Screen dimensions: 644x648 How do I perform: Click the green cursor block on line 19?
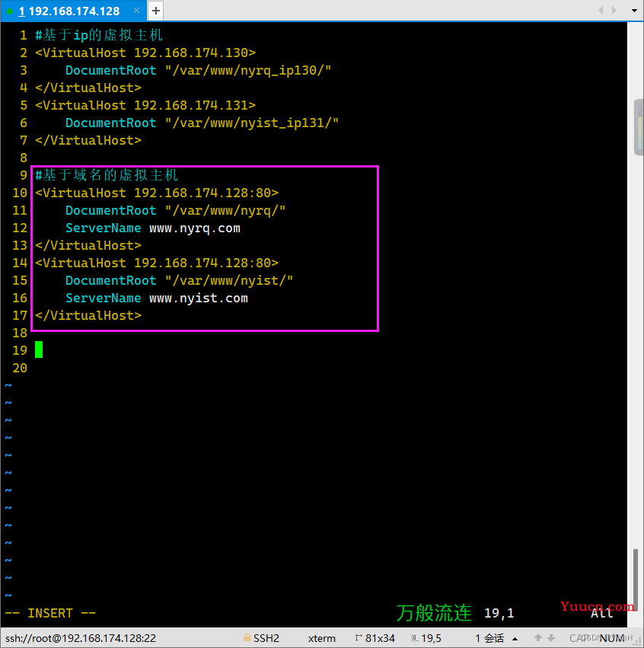39,350
